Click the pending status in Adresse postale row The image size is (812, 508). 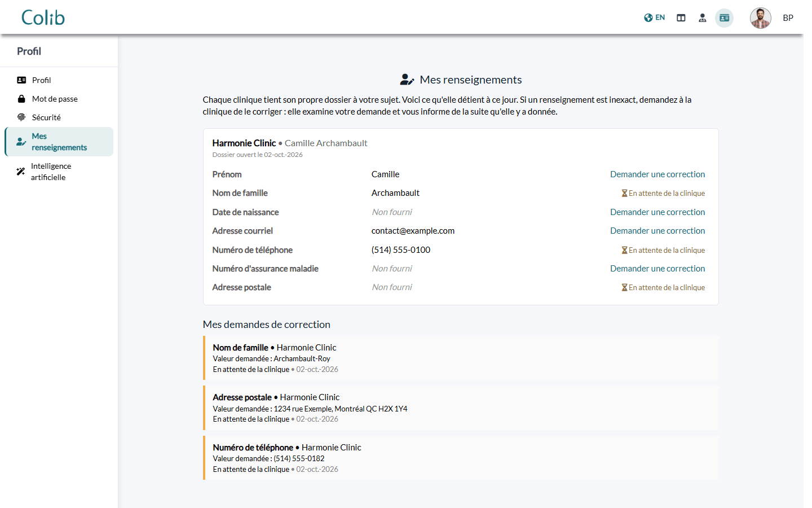(663, 287)
